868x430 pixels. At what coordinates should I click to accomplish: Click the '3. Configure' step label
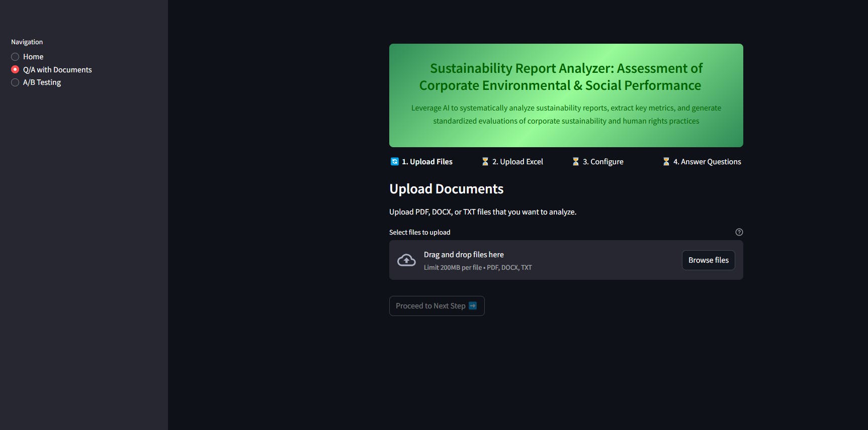[x=603, y=162]
